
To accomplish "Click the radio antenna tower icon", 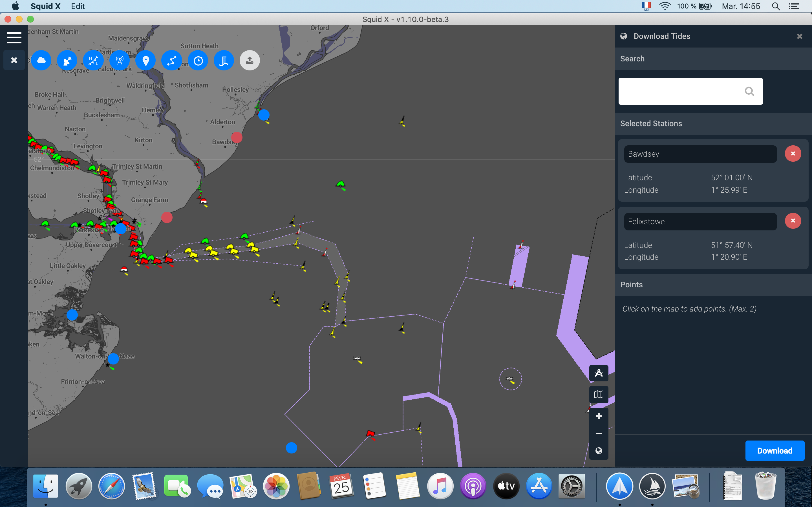I will point(120,60).
